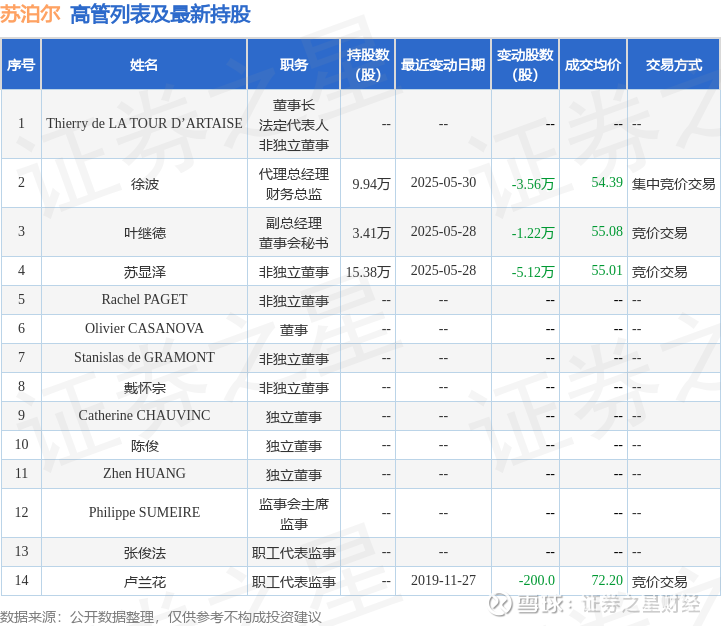This screenshot has height=626, width=721.
Task: Select the name 苏显泽
Action: point(144,272)
